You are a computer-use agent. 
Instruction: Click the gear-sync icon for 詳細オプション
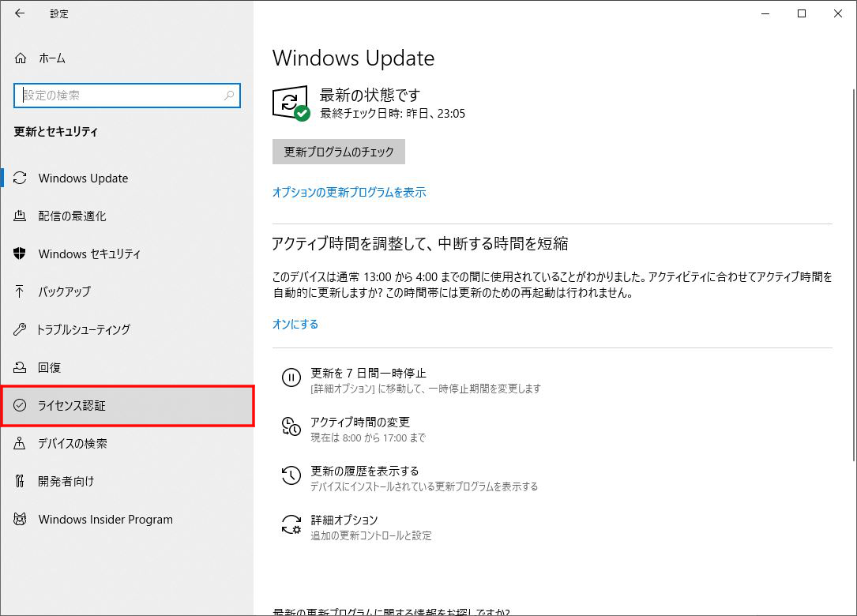point(291,524)
